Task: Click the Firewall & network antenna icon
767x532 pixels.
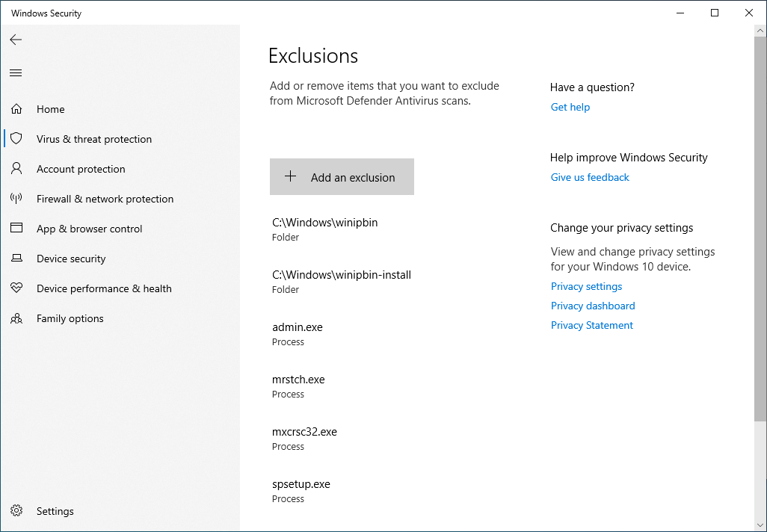Action: pyautogui.click(x=16, y=198)
